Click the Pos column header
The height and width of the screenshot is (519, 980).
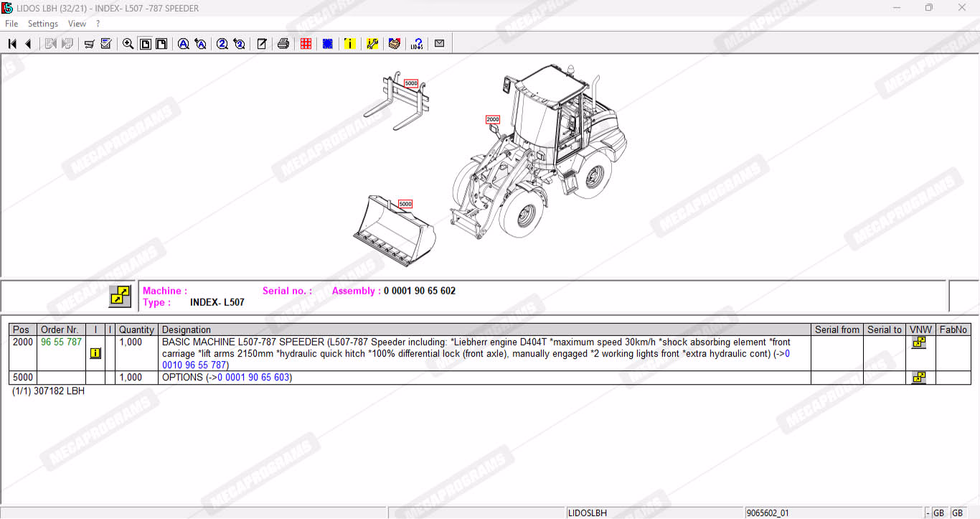pos(22,329)
